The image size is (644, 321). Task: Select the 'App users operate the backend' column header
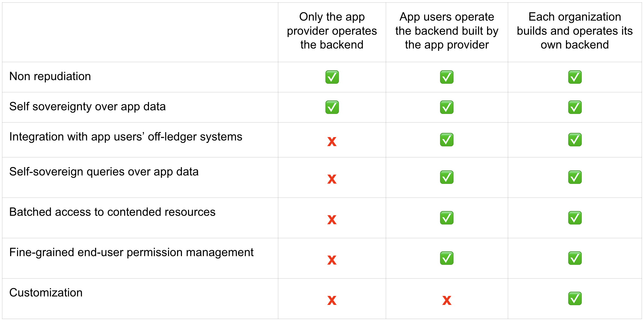(447, 31)
